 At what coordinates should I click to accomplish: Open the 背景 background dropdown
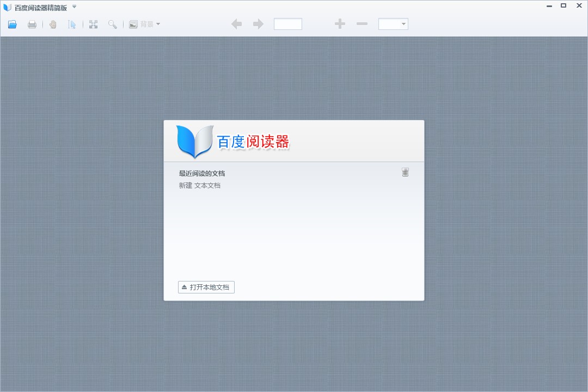(x=145, y=24)
